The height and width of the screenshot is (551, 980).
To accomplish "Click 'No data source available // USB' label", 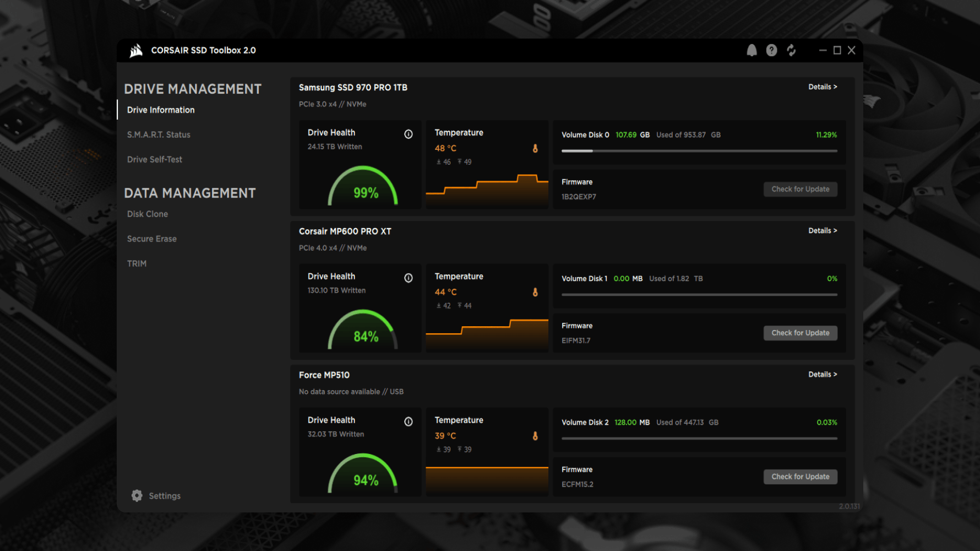I will pos(351,392).
